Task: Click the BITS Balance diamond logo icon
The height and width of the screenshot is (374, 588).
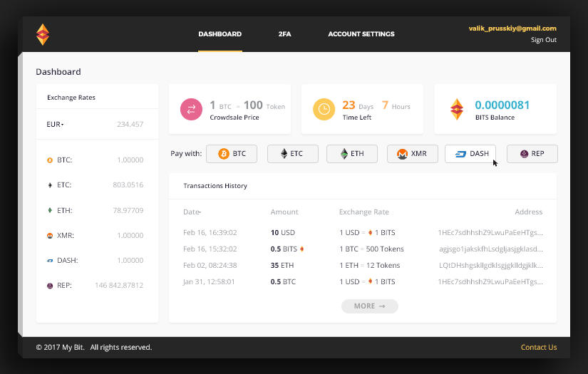Action: (x=457, y=109)
